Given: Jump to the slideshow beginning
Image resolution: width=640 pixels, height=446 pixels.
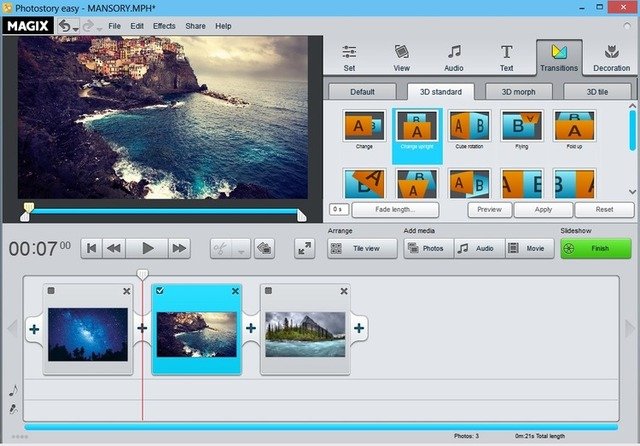Looking at the screenshot, I should pos(91,248).
